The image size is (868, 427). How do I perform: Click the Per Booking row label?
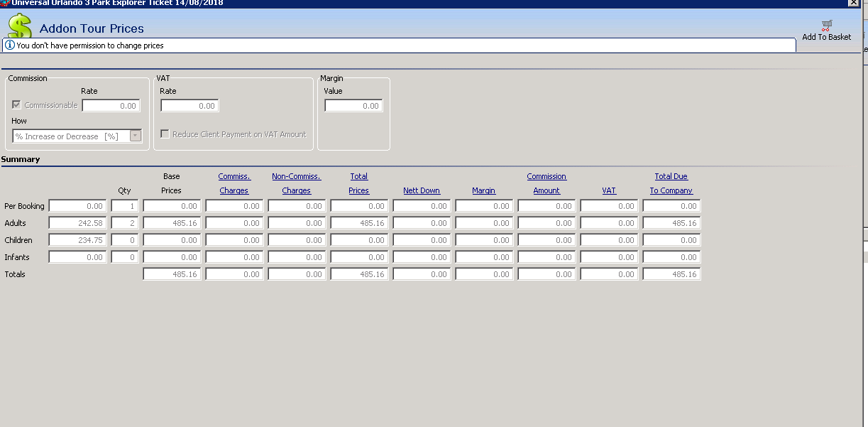pos(24,206)
